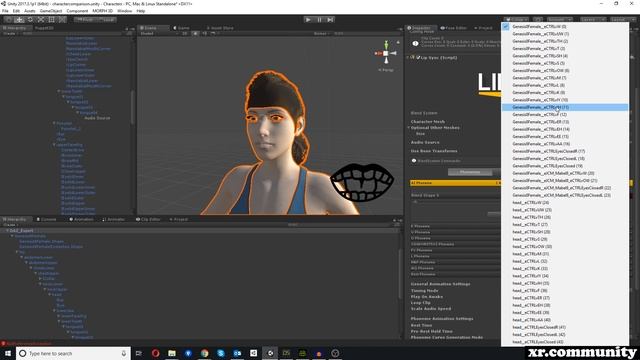The height and width of the screenshot is (360, 640).
Task: Toggle 2D view mode in Scene
Action: pyautogui.click(x=184, y=33)
